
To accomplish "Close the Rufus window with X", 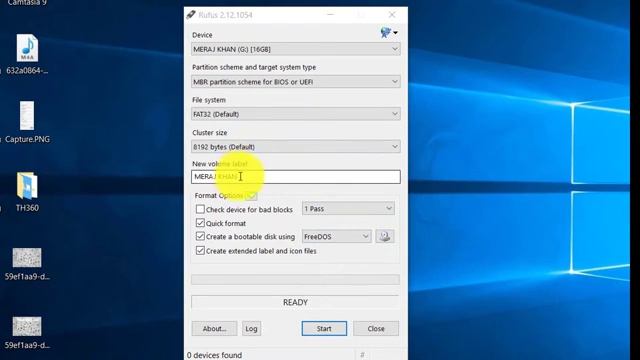I will click(x=392, y=15).
